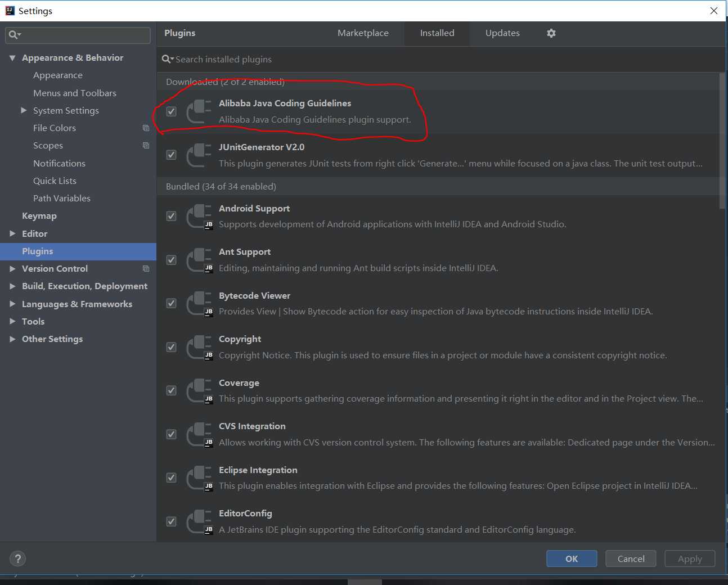Toggle the Android Support plugin checkbox
This screenshot has width=728, height=585.
(172, 216)
